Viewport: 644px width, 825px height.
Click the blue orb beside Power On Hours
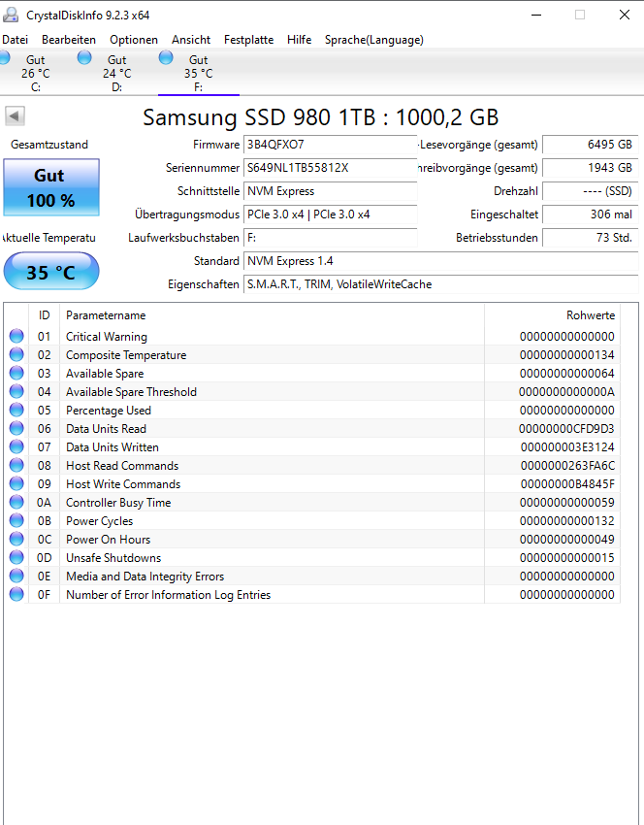[x=16, y=539]
